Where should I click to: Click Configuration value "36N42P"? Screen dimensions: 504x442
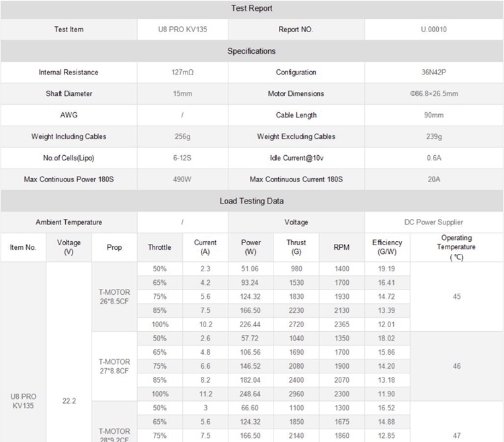point(433,73)
